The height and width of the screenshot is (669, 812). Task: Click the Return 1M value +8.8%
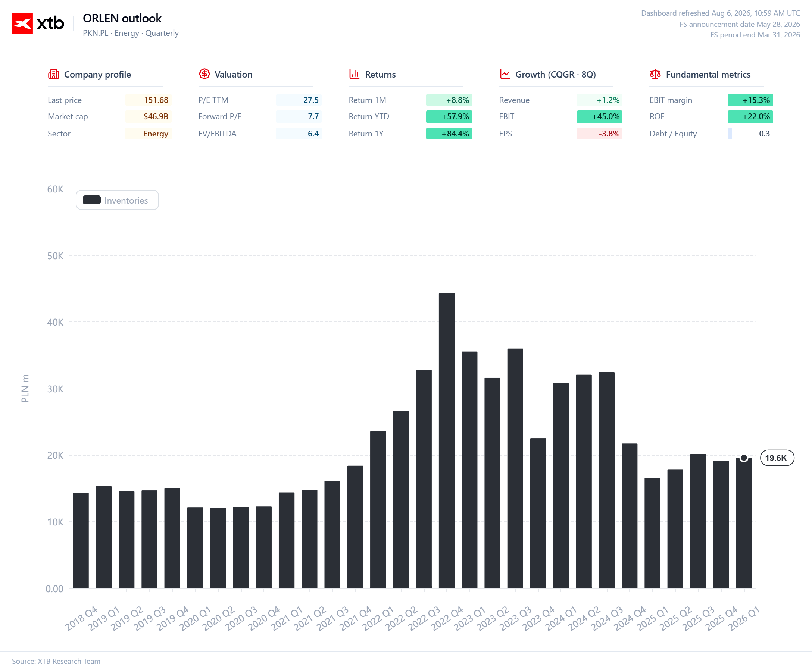click(449, 100)
